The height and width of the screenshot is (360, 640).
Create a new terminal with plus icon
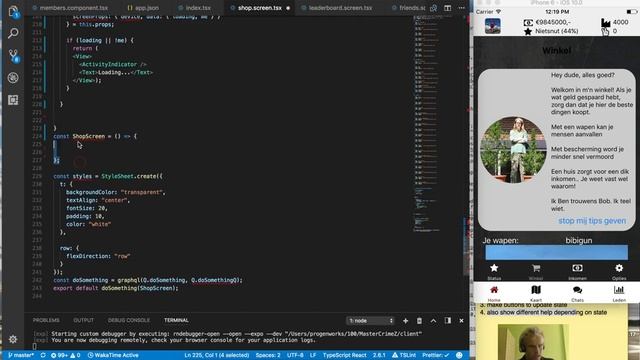[x=405, y=321]
